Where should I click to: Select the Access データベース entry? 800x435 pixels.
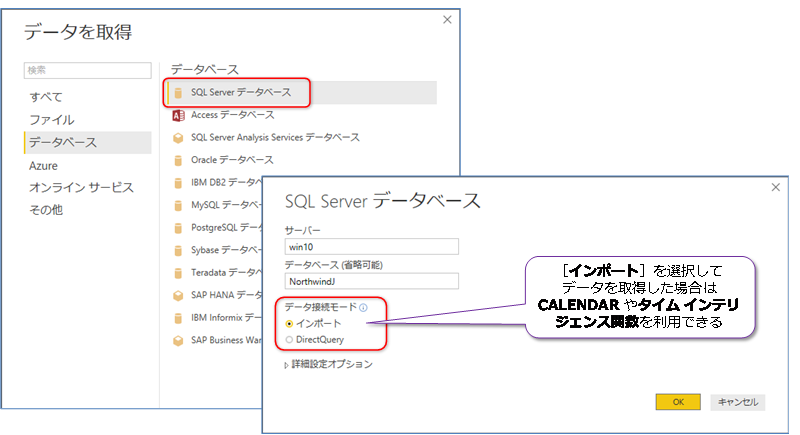232,115
